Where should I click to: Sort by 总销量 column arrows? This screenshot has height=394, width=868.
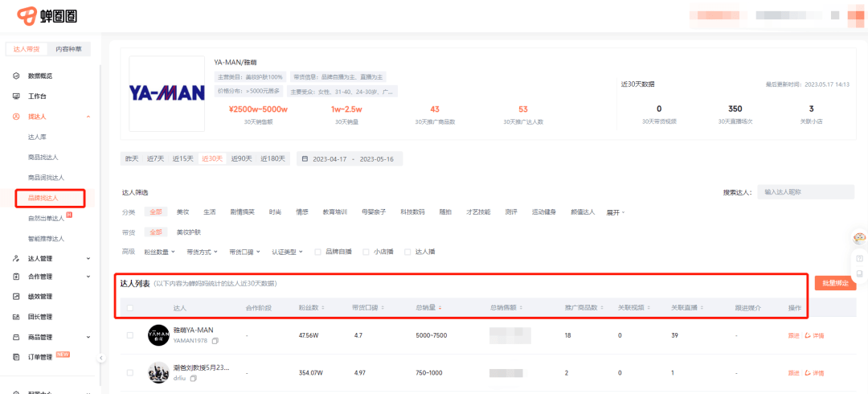point(440,307)
